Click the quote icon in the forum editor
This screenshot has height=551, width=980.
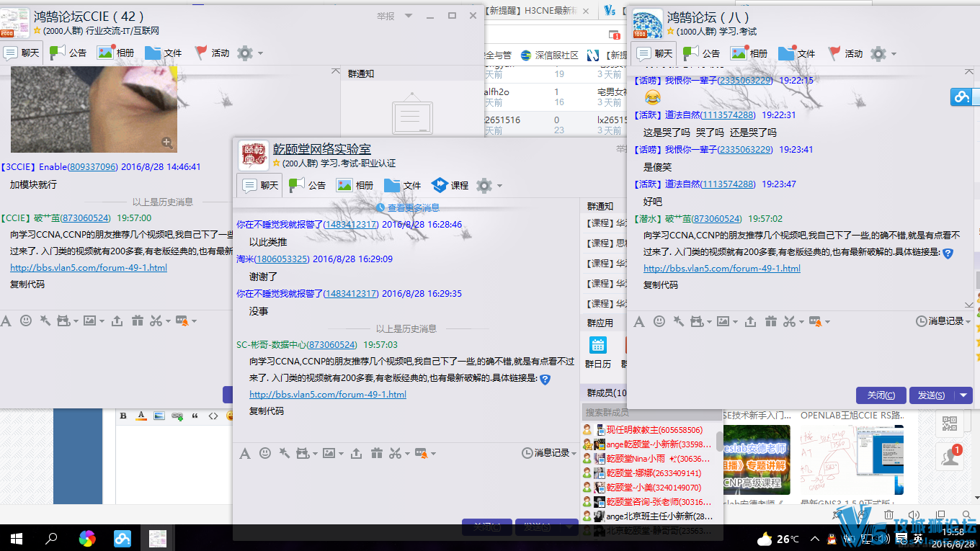pos(195,416)
